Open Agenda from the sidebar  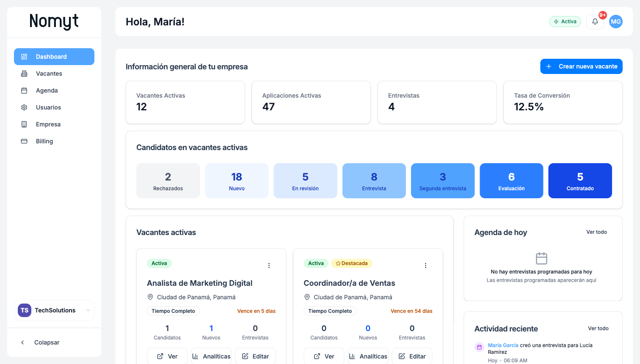tap(47, 90)
